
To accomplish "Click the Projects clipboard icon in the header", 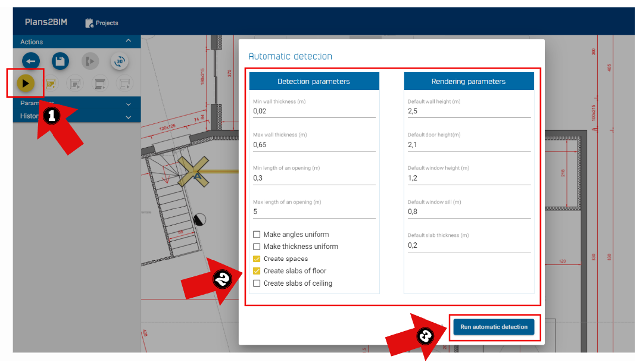I will pos(89,23).
